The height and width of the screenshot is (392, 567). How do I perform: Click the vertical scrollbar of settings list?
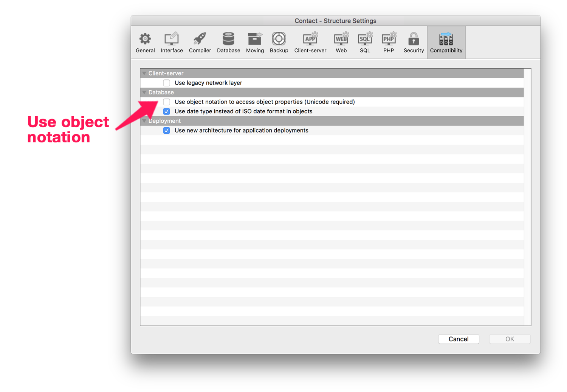coord(527,197)
